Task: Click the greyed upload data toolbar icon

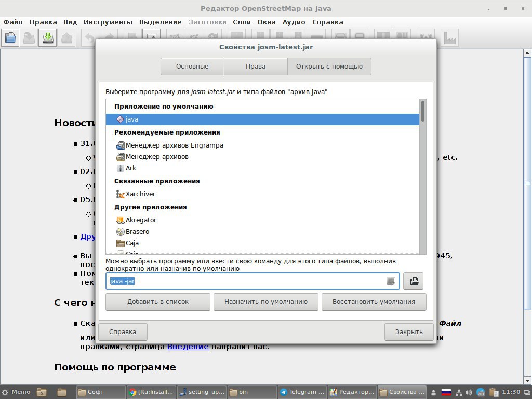Action: 66,37
